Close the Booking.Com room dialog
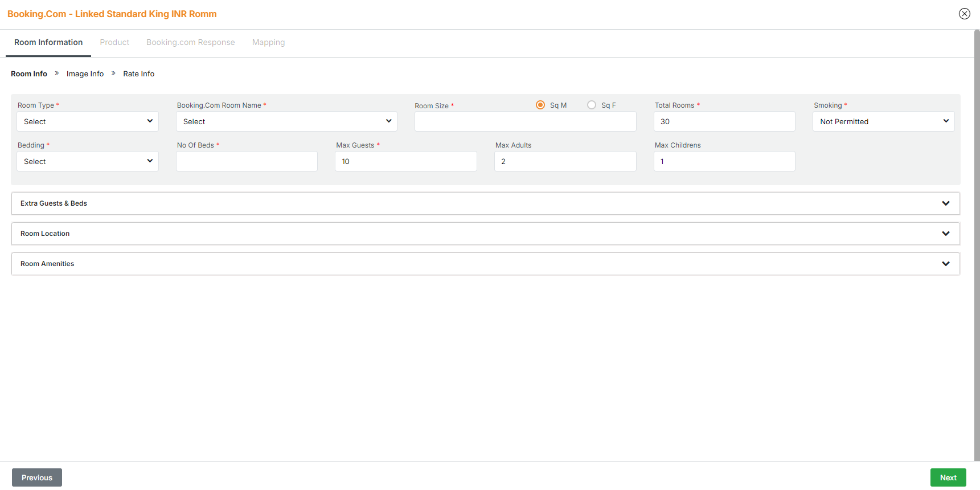Screen dimensions: 980x490 click(x=964, y=14)
